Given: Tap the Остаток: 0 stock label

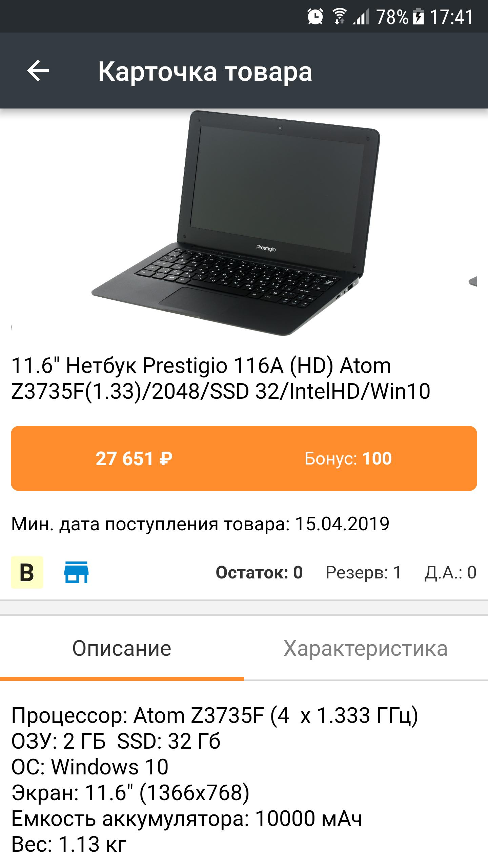Looking at the screenshot, I should (x=259, y=572).
